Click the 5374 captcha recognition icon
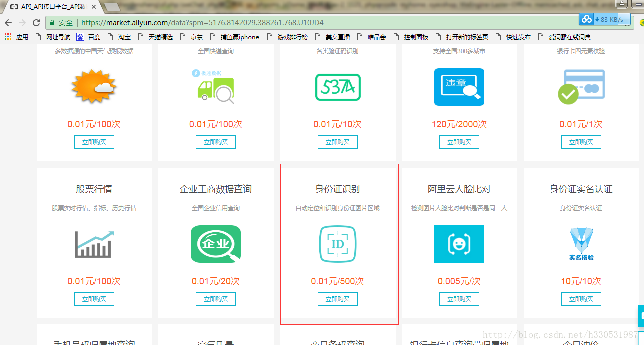This screenshot has height=345, width=644. click(337, 87)
